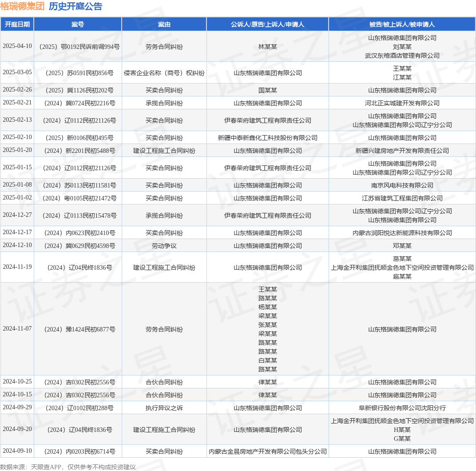Click cause 执行异议之诉
Viewport: 476px width, 471px height.
click(x=164, y=408)
